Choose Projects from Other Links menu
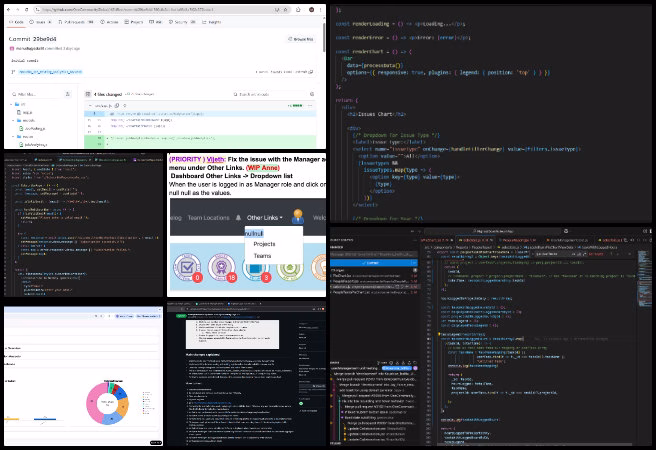The width and height of the screenshot is (656, 450). pyautogui.click(x=264, y=244)
